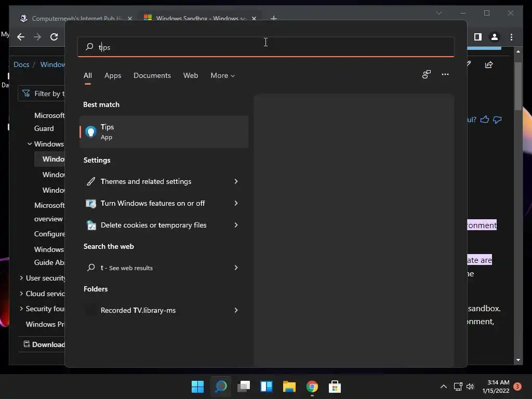Open the Windows Start button
The image size is (532, 399).
[x=197, y=387]
